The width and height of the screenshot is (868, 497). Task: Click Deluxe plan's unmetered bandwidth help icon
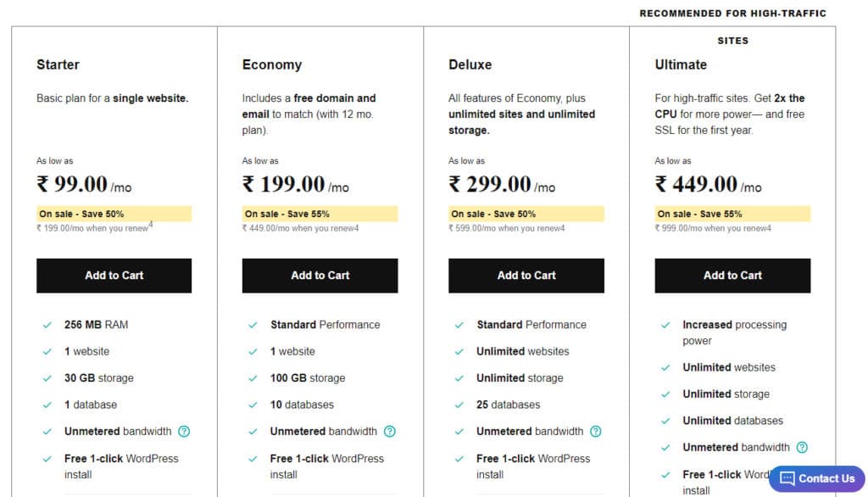(x=596, y=432)
